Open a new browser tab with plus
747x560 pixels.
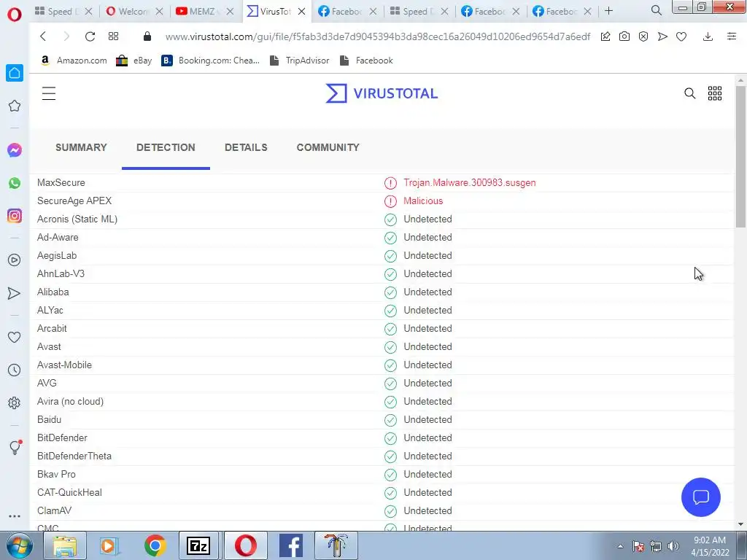[609, 11]
